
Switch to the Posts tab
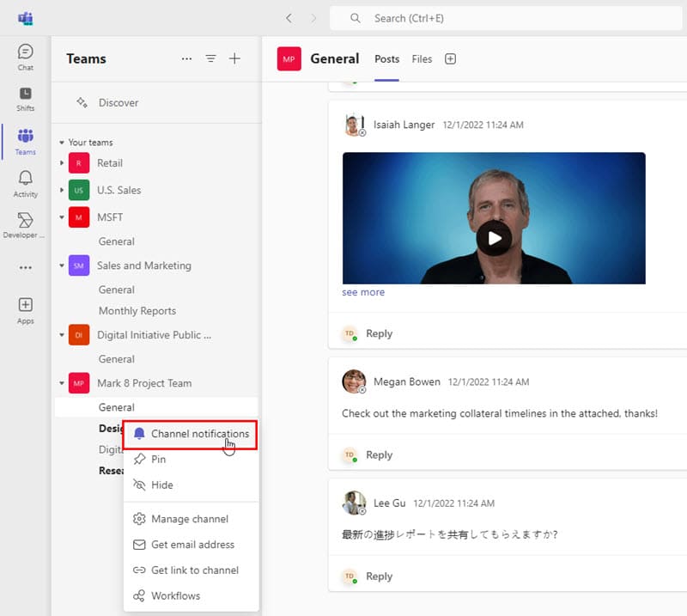[387, 59]
